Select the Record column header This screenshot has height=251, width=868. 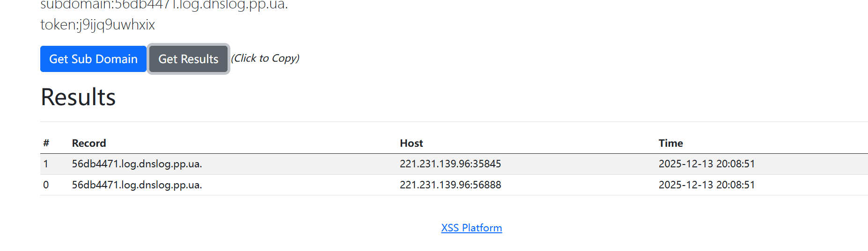[x=89, y=143]
